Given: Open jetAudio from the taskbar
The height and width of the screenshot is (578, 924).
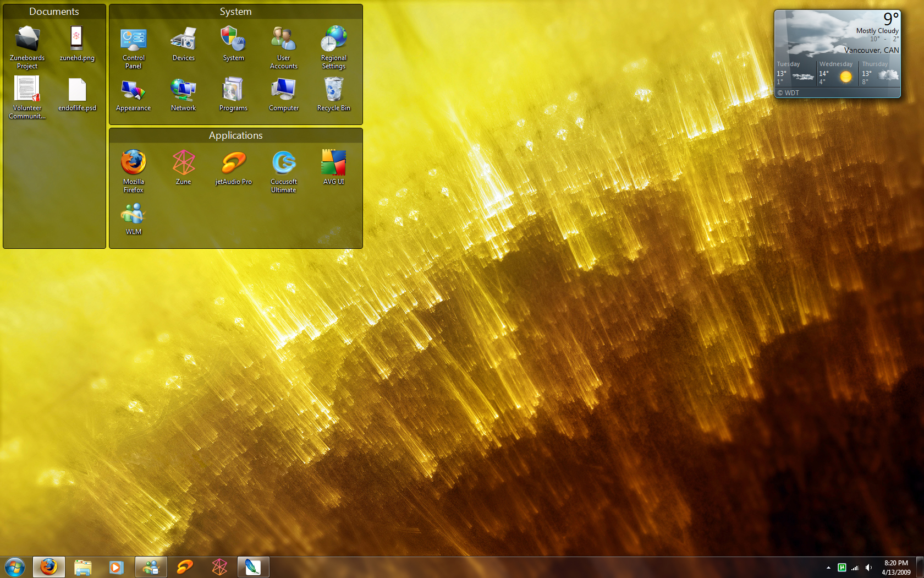Looking at the screenshot, I should 185,567.
